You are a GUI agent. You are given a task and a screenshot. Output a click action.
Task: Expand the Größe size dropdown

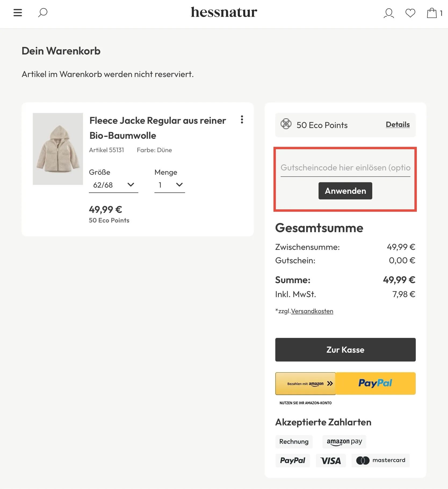click(x=113, y=185)
